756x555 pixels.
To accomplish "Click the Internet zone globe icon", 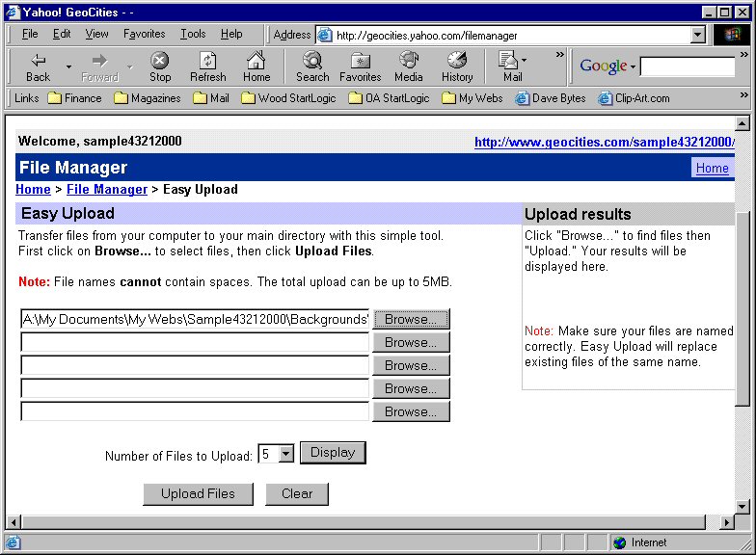I will [619, 542].
